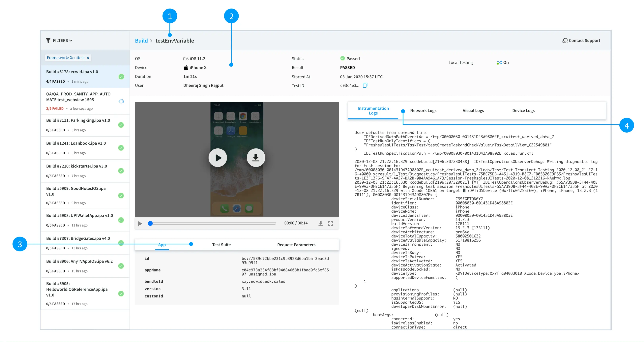Viewport: 644px width, 342px height.
Task: Click the Contact Support chat icon
Action: [x=565, y=40]
